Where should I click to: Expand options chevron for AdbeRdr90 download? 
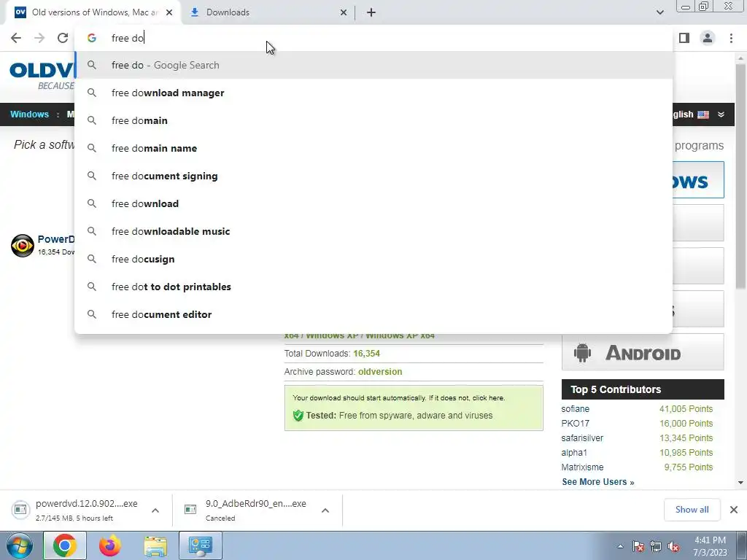pyautogui.click(x=325, y=510)
